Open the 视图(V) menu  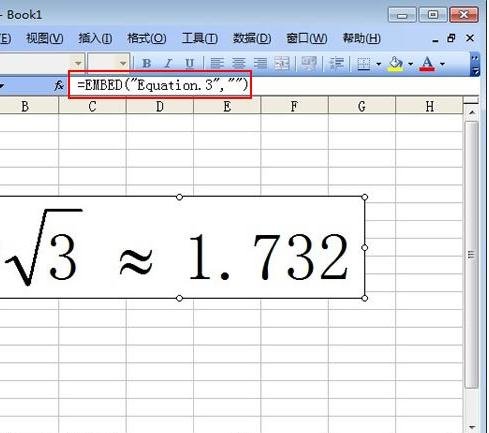[45, 38]
